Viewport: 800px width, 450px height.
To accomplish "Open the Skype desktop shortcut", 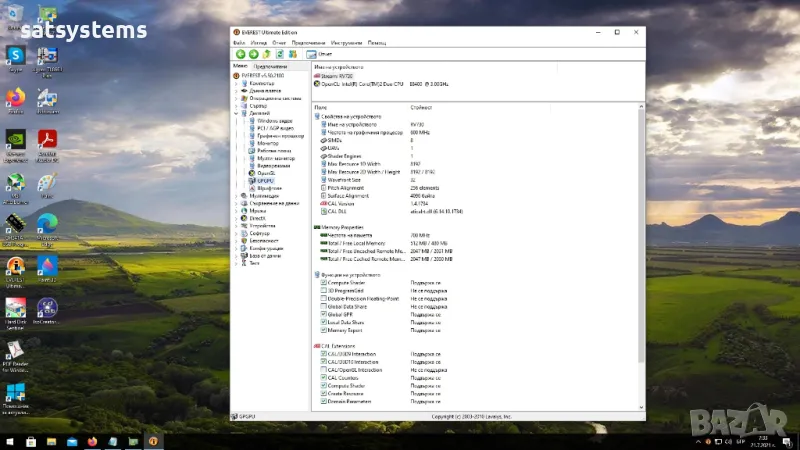I will [x=16, y=56].
